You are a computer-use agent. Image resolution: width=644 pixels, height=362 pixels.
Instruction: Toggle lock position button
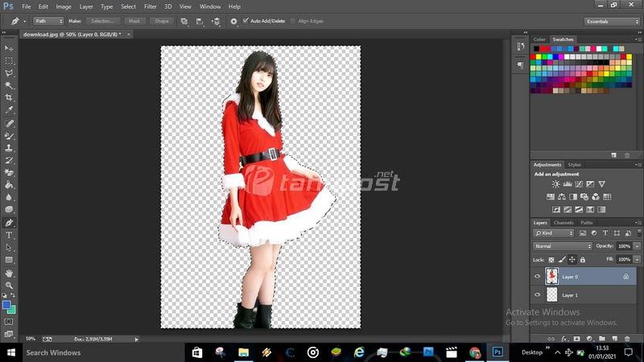[572, 259]
